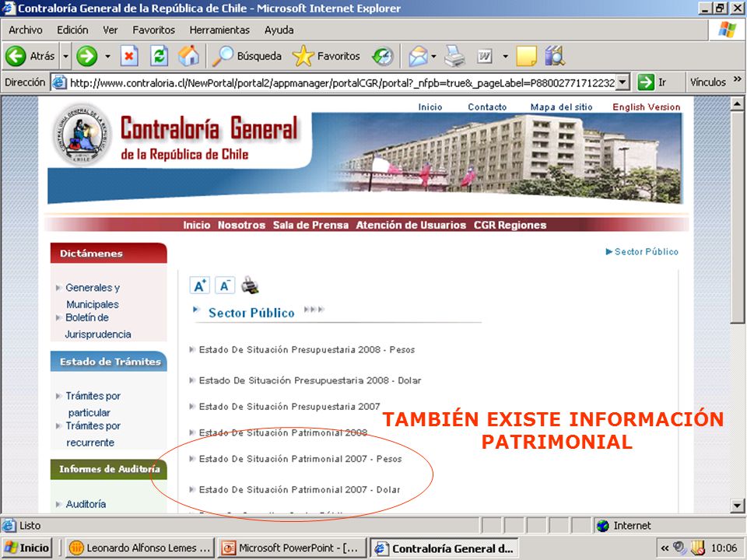Click the Mail envelope toolbar icon
747x560 pixels.
(x=418, y=56)
